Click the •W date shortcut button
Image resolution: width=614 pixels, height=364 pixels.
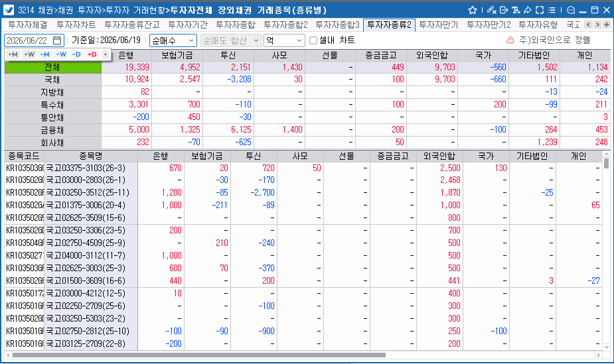[x=29, y=54]
